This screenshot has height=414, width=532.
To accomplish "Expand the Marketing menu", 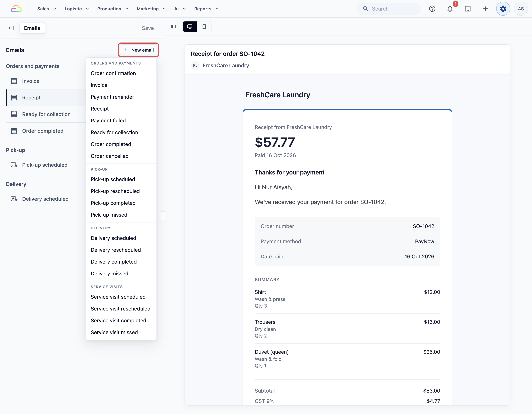I will (151, 9).
